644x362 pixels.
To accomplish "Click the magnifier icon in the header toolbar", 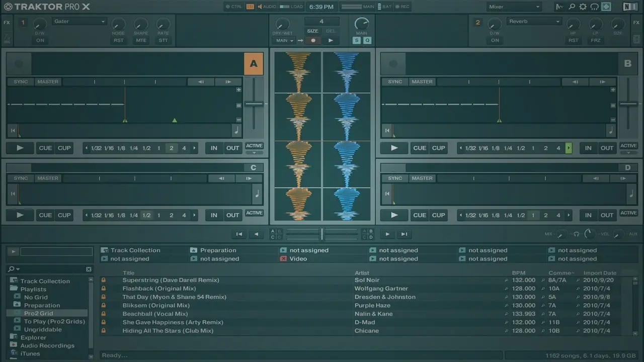I will tap(572, 7).
